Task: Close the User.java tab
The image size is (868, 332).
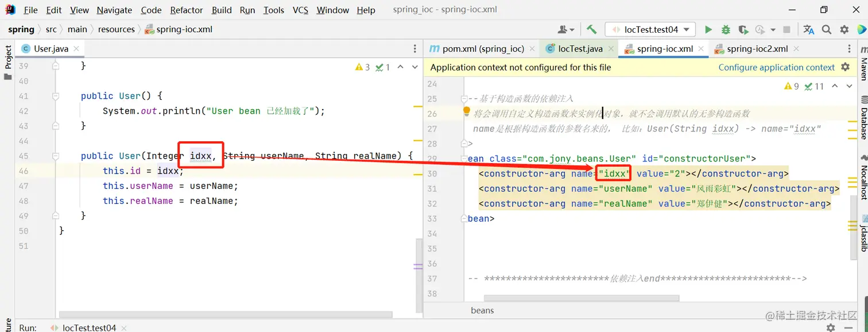Action: 77,49
